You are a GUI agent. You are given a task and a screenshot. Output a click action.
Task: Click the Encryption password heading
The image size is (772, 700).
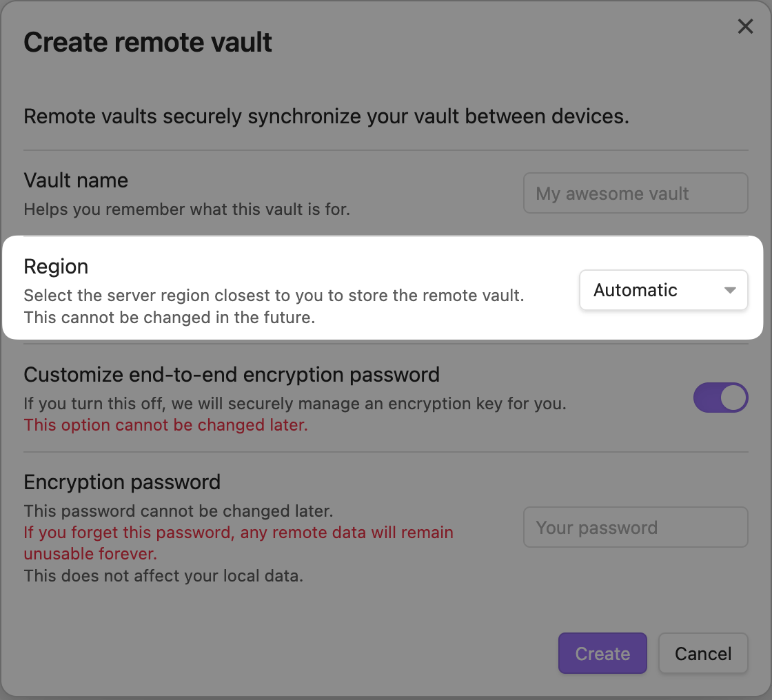122,482
